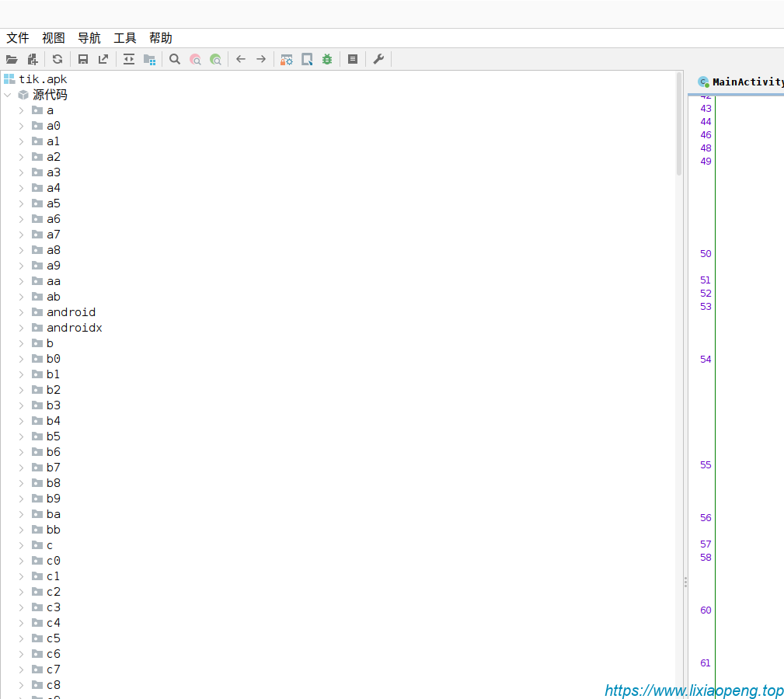Click the save all floppy disk icon
This screenshot has width=784, height=699.
coord(83,59)
